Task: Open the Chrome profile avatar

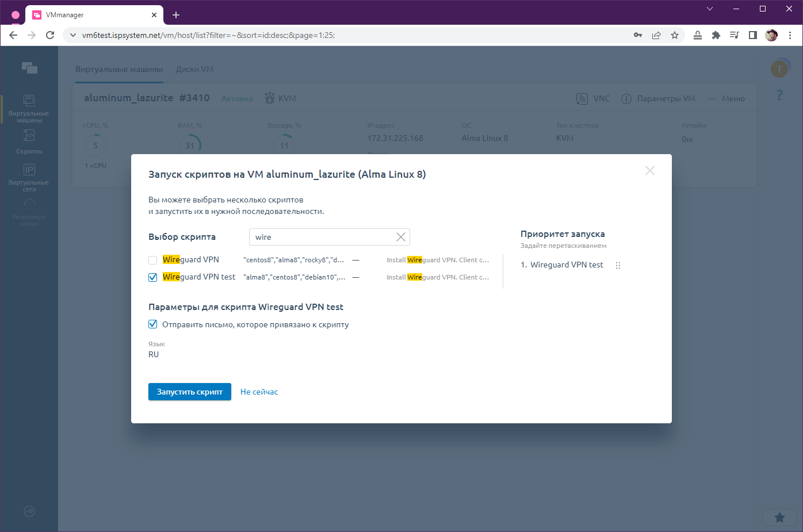Action: [x=771, y=35]
